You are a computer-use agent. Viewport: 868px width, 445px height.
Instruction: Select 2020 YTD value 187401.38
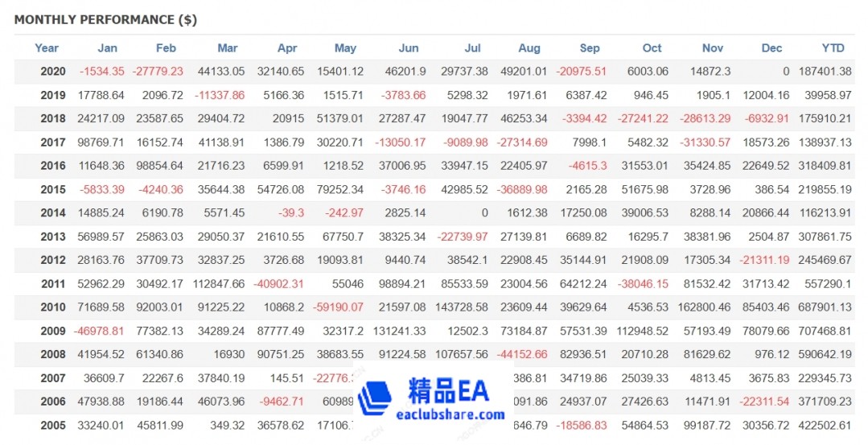825,72
